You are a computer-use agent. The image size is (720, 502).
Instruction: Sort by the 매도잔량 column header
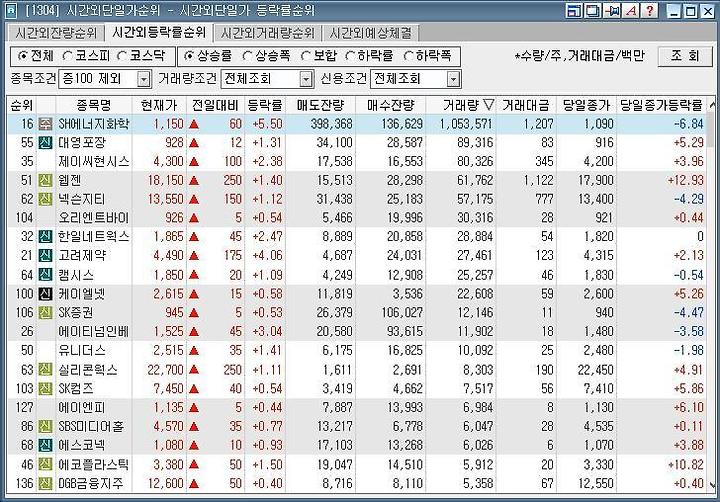pos(320,105)
